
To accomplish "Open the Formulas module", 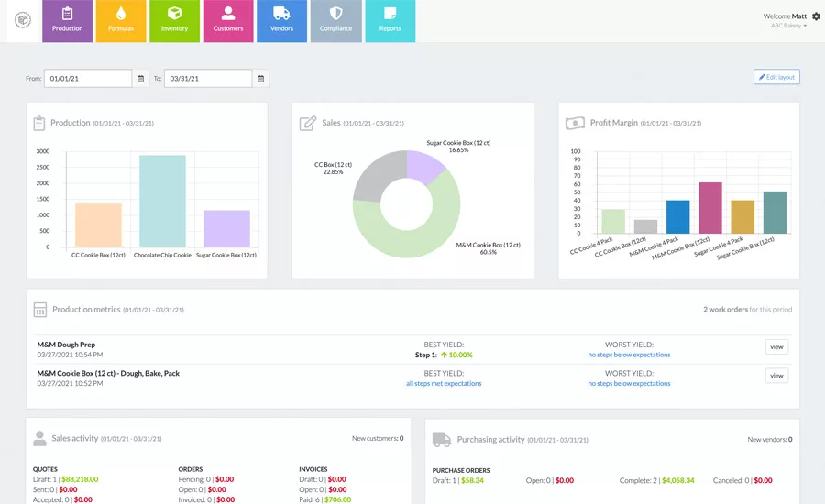I will (121, 20).
